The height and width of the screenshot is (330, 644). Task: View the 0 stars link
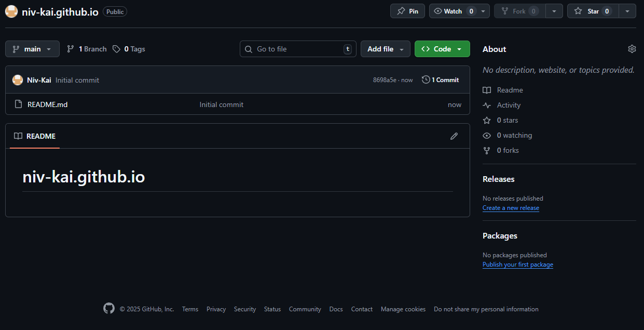(x=500, y=120)
